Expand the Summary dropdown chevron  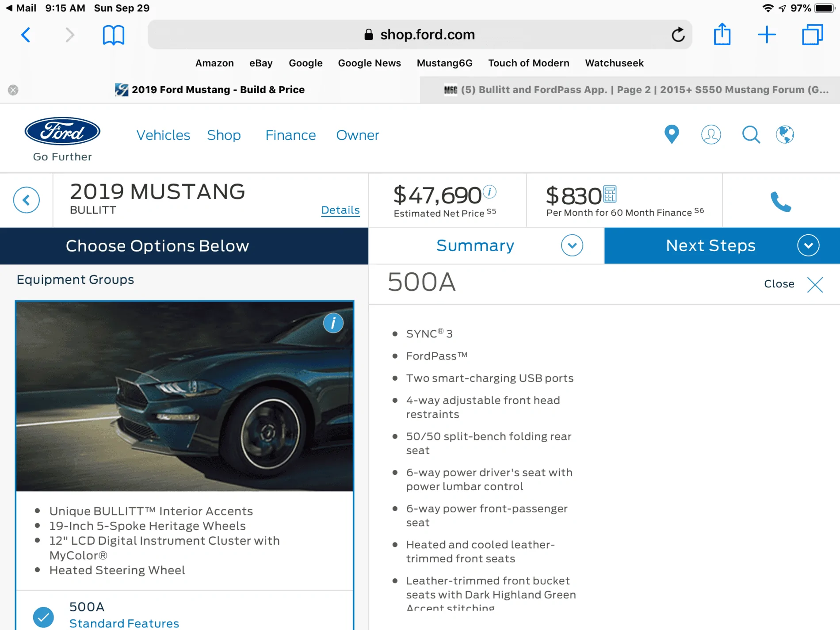(572, 245)
